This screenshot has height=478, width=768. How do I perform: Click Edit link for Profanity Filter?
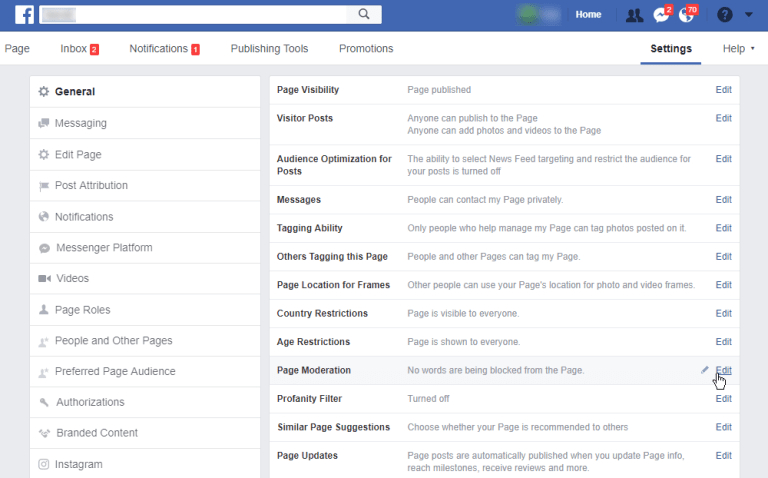[723, 399]
